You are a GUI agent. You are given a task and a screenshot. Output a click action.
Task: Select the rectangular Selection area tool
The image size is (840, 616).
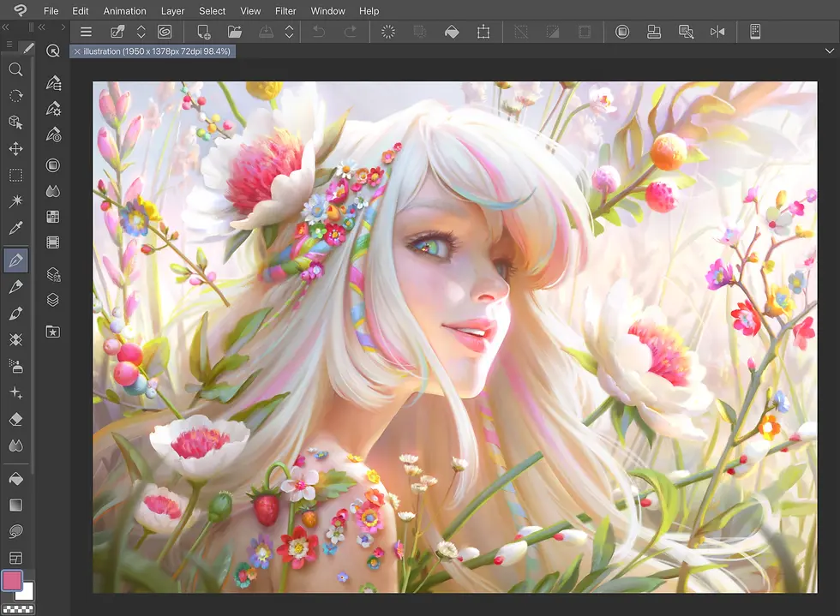15,176
